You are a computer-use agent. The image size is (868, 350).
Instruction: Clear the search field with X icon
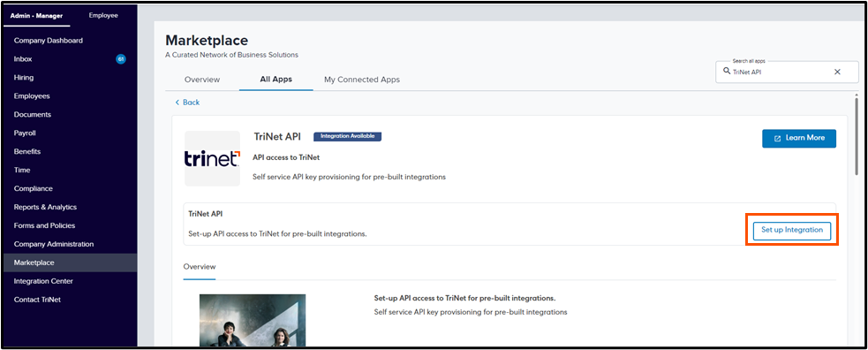click(x=837, y=72)
